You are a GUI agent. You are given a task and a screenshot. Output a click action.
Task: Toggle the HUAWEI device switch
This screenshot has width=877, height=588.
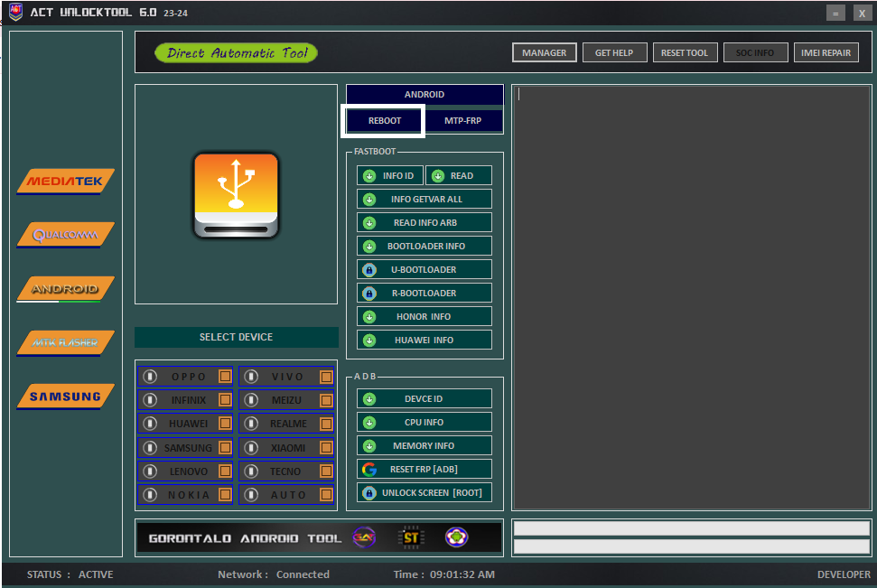click(150, 424)
